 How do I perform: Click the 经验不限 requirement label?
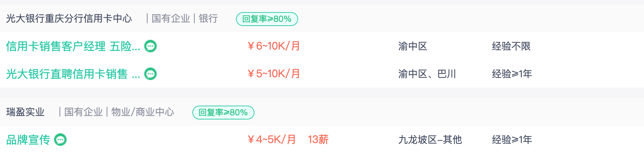[x=511, y=46]
